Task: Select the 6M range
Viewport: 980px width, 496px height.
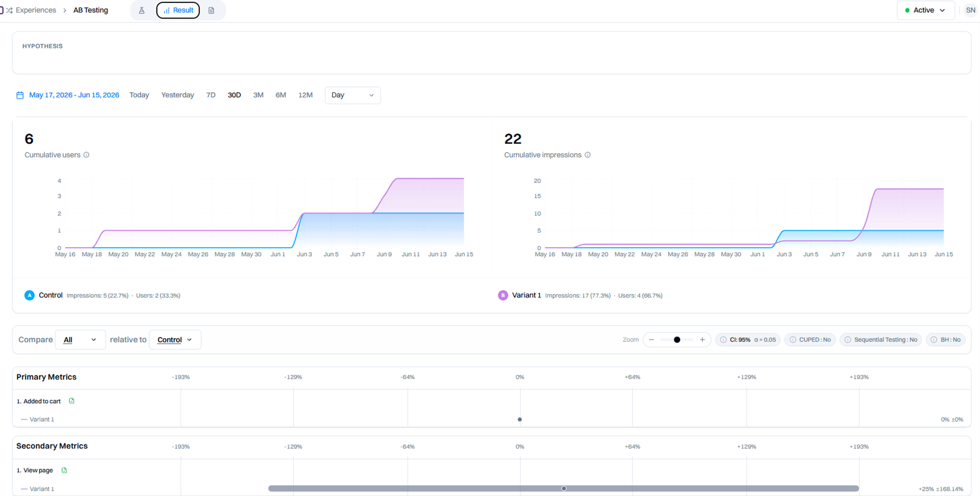Action: click(x=281, y=95)
